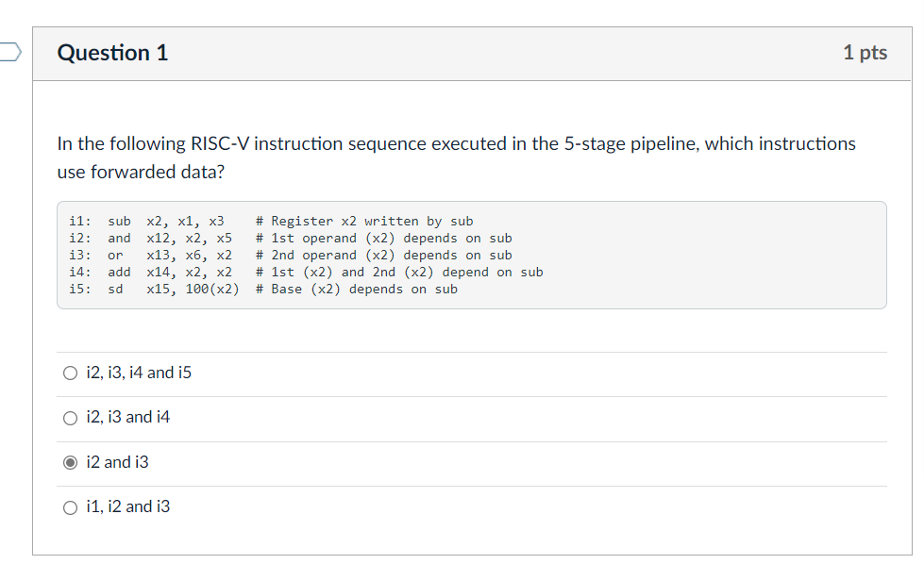Viewport: 924px width, 564px height.
Task: Click the i2 and instruction line
Action: click(151, 239)
